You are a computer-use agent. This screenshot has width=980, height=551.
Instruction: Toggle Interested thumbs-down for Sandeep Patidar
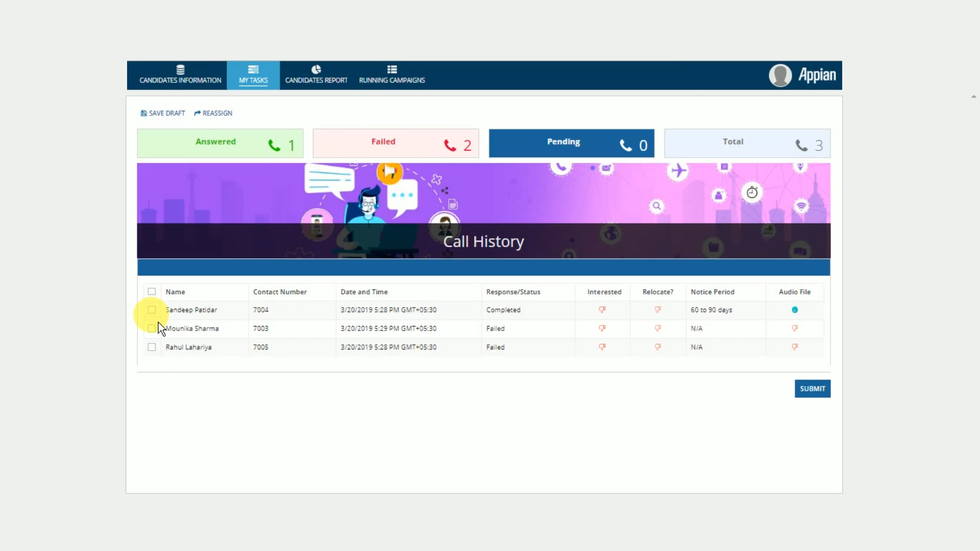tap(602, 310)
